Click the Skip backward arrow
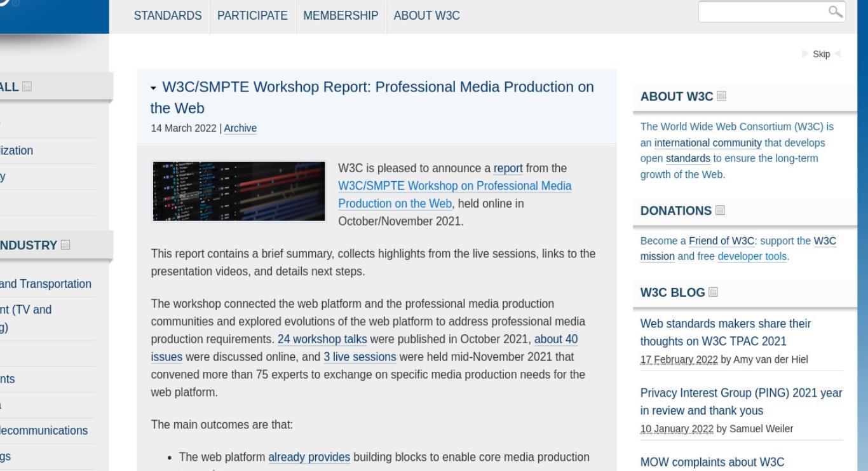The width and height of the screenshot is (868, 471). coord(837,54)
